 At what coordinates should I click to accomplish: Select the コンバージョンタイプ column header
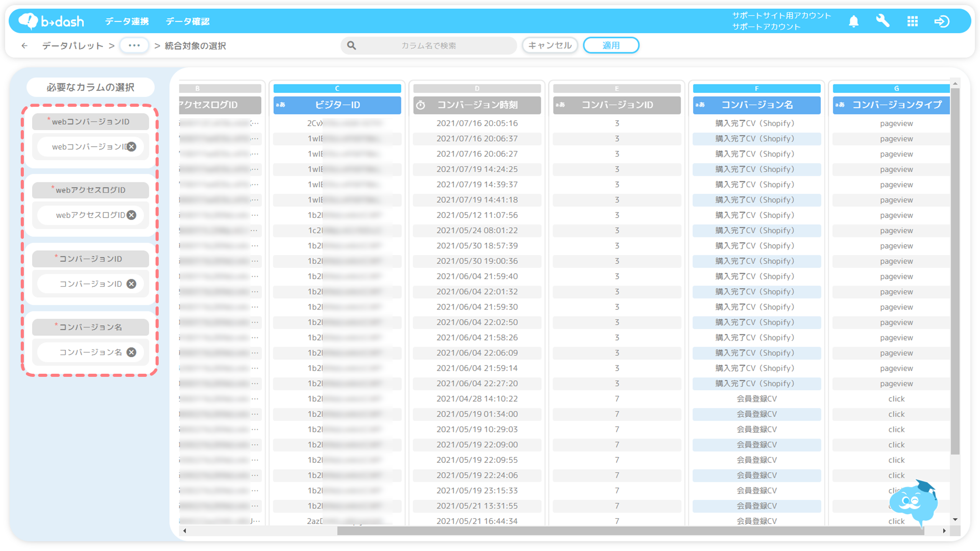pyautogui.click(x=891, y=105)
